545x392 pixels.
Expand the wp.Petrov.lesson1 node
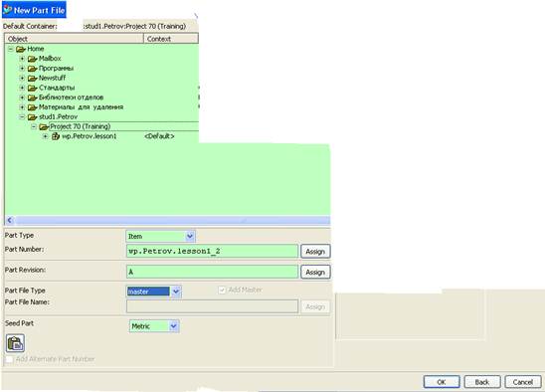pyautogui.click(x=45, y=136)
